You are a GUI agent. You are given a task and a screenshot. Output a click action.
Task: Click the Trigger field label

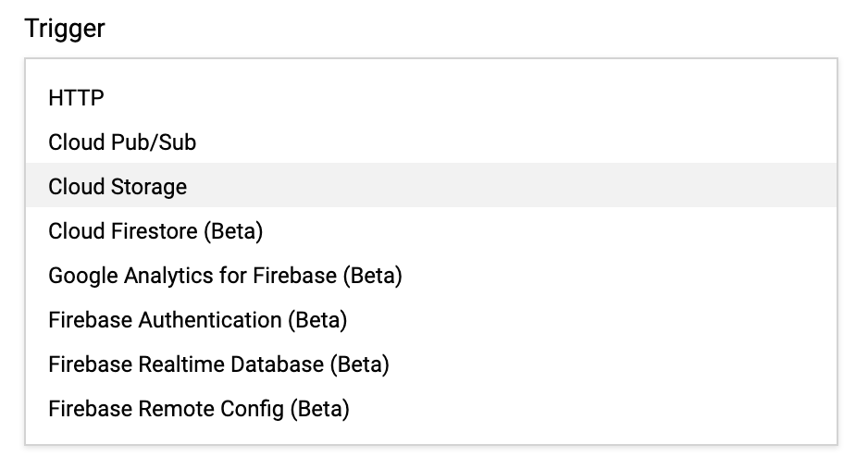click(x=65, y=29)
